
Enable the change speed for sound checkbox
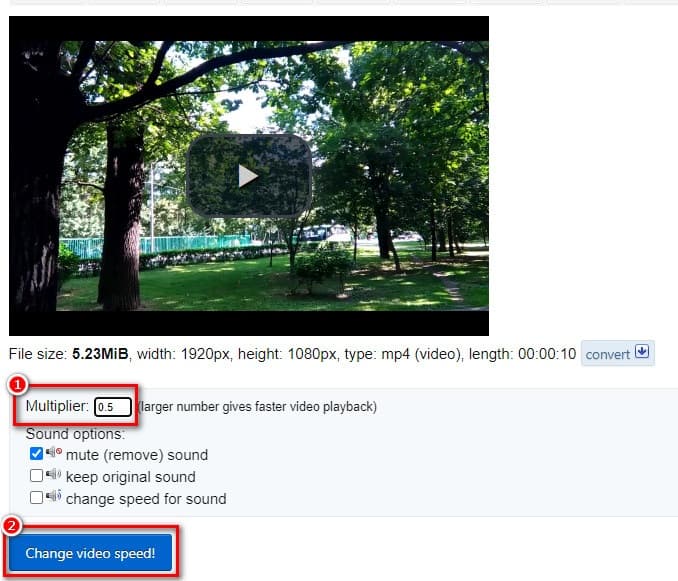point(36,498)
